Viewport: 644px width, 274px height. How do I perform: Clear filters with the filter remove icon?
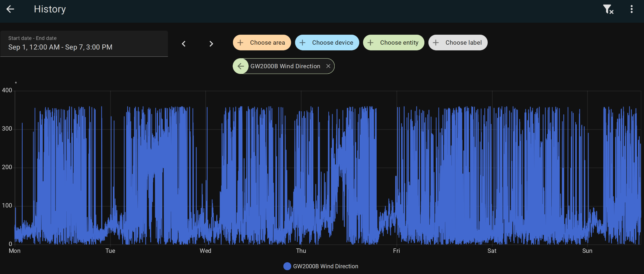(x=608, y=9)
